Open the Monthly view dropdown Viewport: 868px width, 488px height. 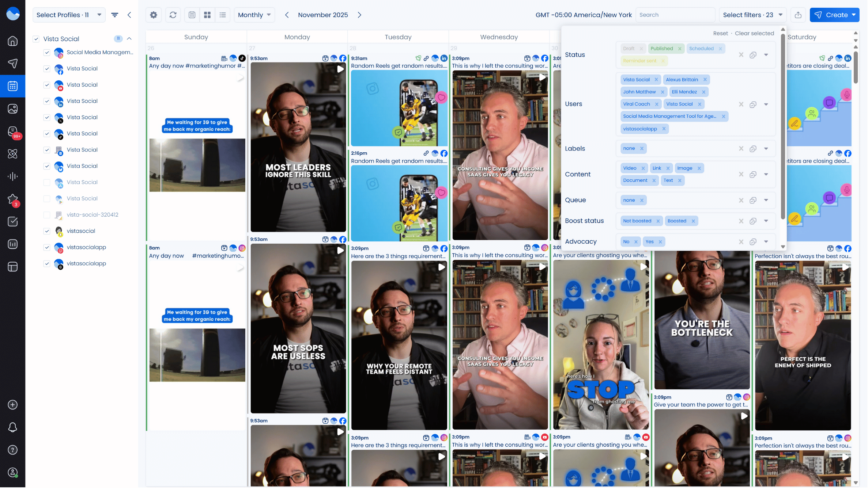point(254,15)
